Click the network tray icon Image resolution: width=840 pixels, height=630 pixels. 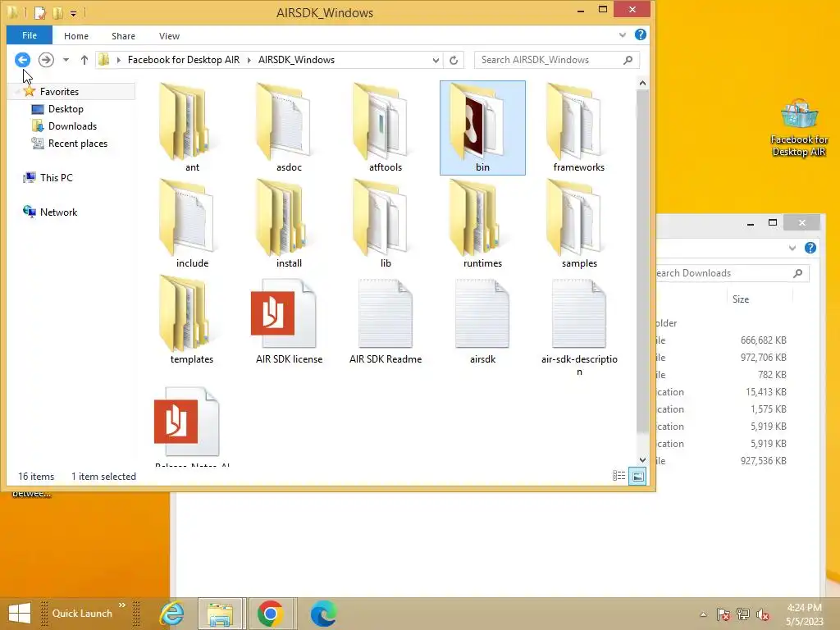[x=742, y=614]
